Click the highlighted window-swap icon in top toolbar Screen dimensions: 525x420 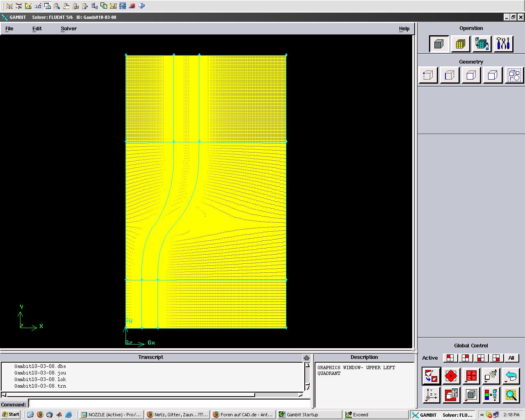[x=47, y=6]
